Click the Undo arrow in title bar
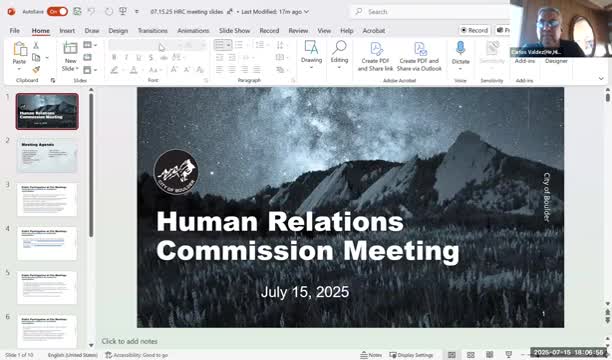Screen dimensions: 612x360 91,12
